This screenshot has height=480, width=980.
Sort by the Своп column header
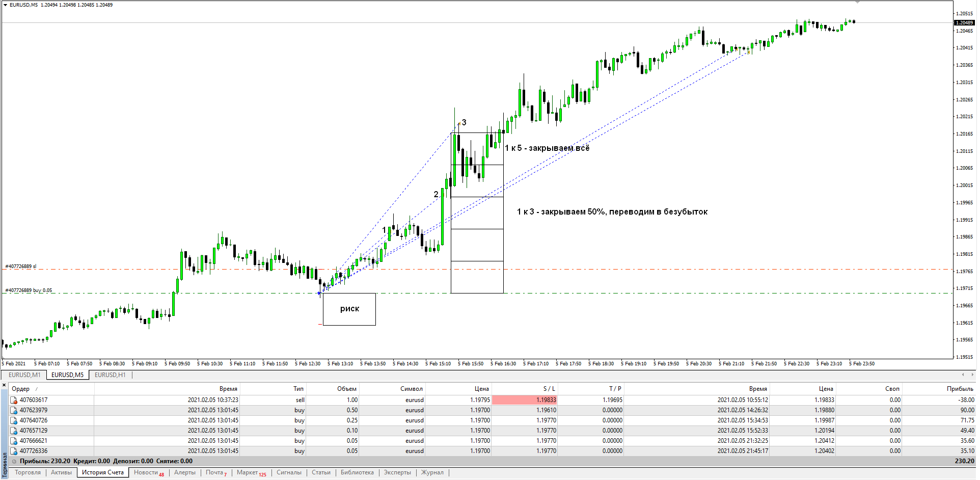coord(869,389)
